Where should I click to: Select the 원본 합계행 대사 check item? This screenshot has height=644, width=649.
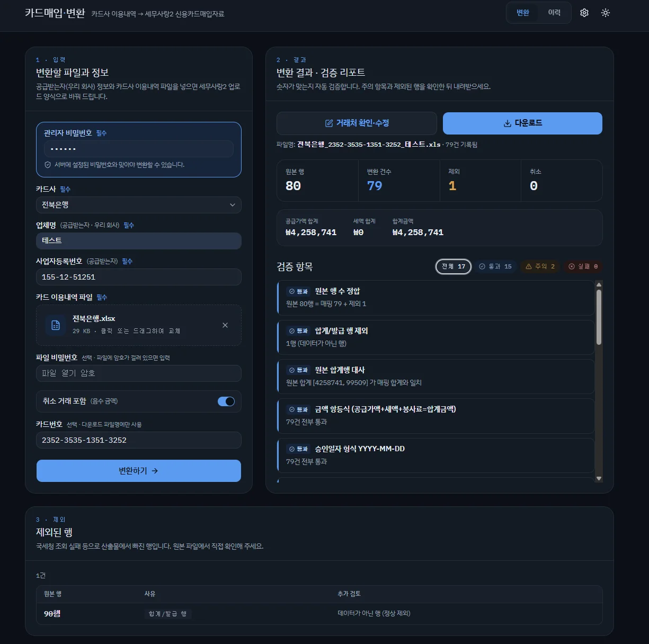point(435,377)
